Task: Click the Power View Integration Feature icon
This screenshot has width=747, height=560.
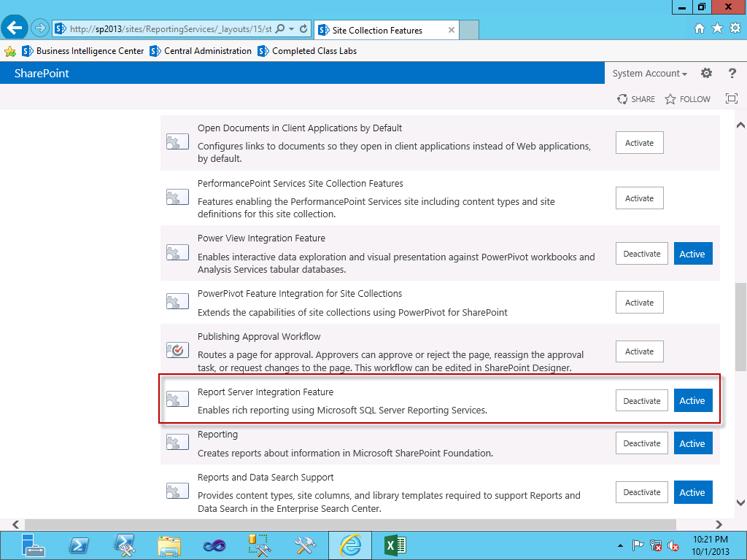Action: pyautogui.click(x=177, y=252)
